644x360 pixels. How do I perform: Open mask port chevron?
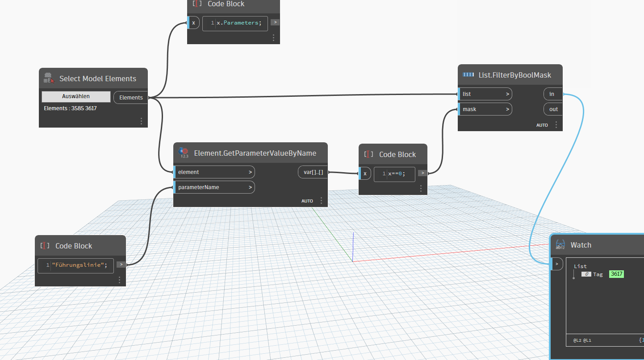pos(507,109)
